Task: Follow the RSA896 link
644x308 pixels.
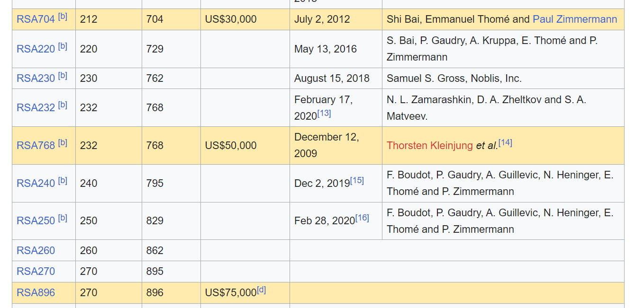Action: 36,293
